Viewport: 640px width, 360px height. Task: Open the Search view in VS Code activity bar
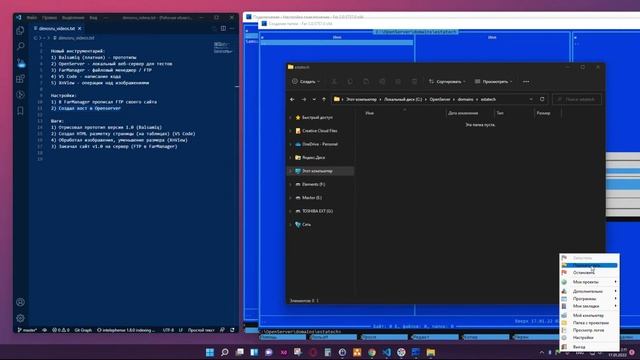pos(20,46)
